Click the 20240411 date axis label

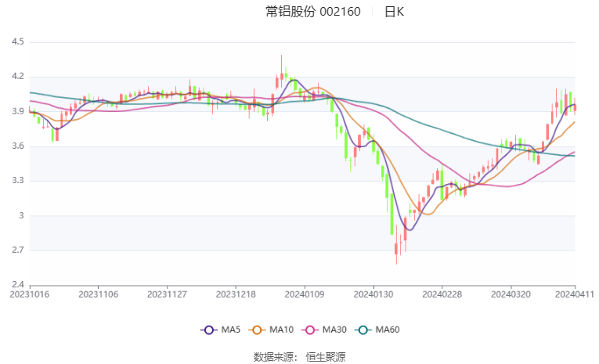coord(575,294)
